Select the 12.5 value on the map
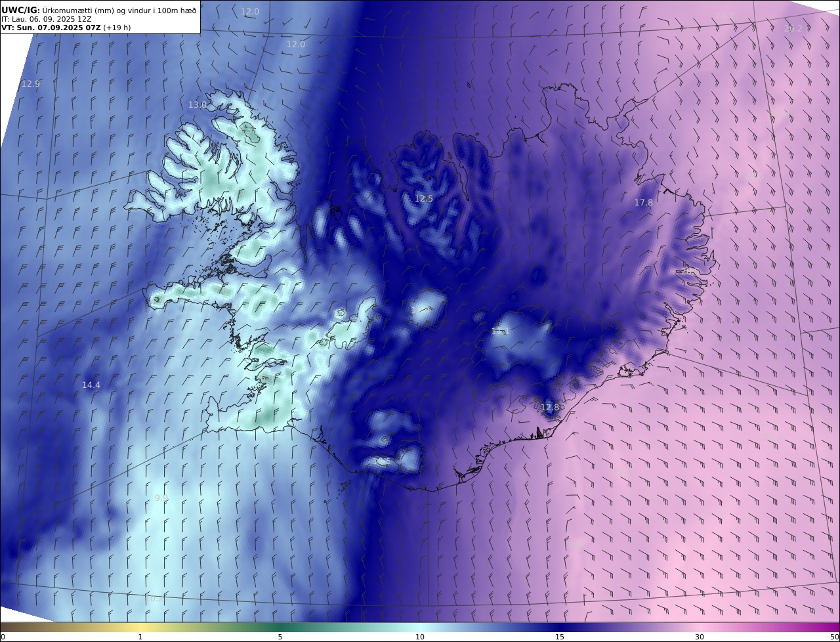The height and width of the screenshot is (642, 840). (423, 199)
